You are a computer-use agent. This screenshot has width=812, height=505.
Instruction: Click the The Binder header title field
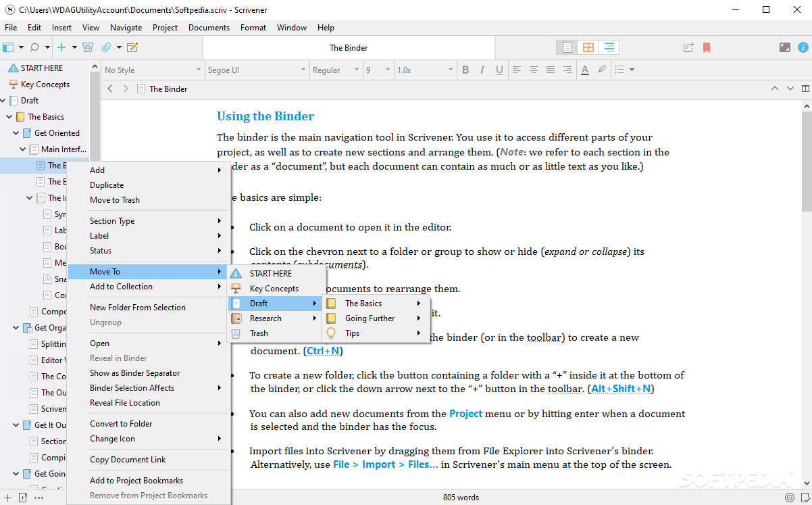349,48
